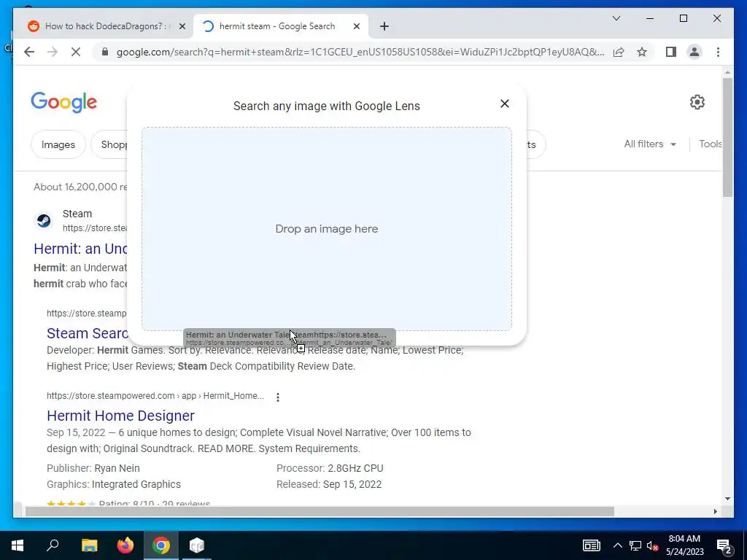This screenshot has height=560, width=747.
Task: Open the Steam Search result link
Action: [x=88, y=332]
